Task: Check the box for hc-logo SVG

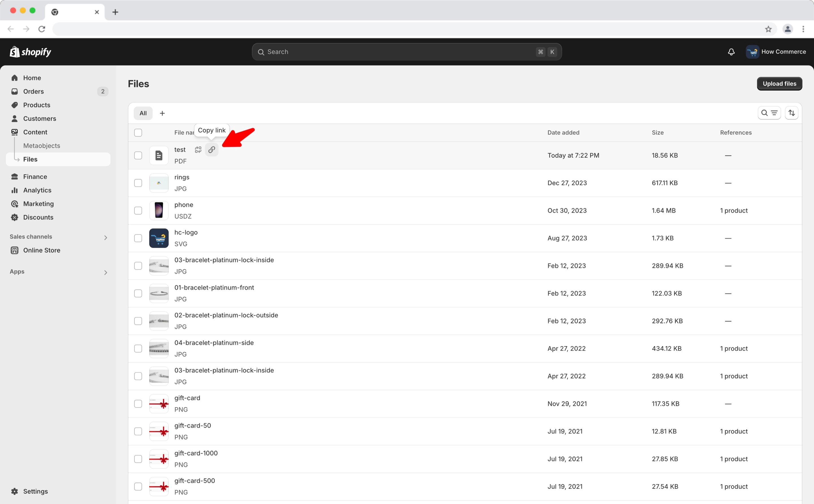Action: coord(138,238)
